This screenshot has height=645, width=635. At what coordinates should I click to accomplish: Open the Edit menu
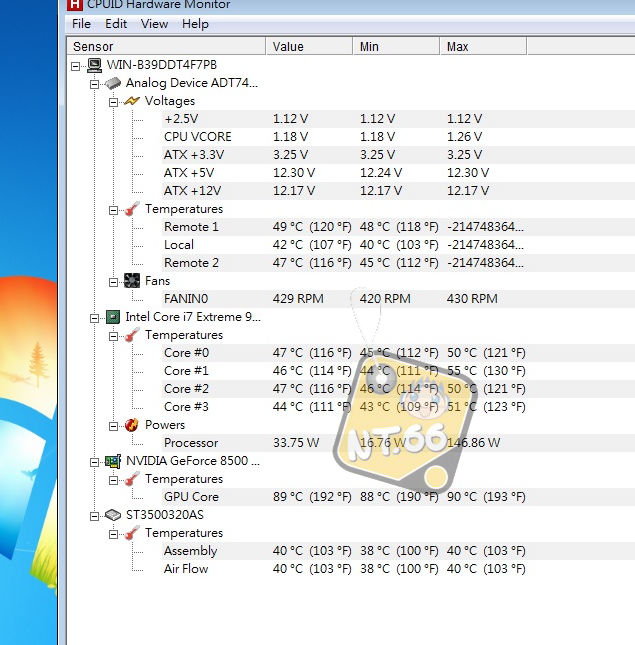pos(116,24)
